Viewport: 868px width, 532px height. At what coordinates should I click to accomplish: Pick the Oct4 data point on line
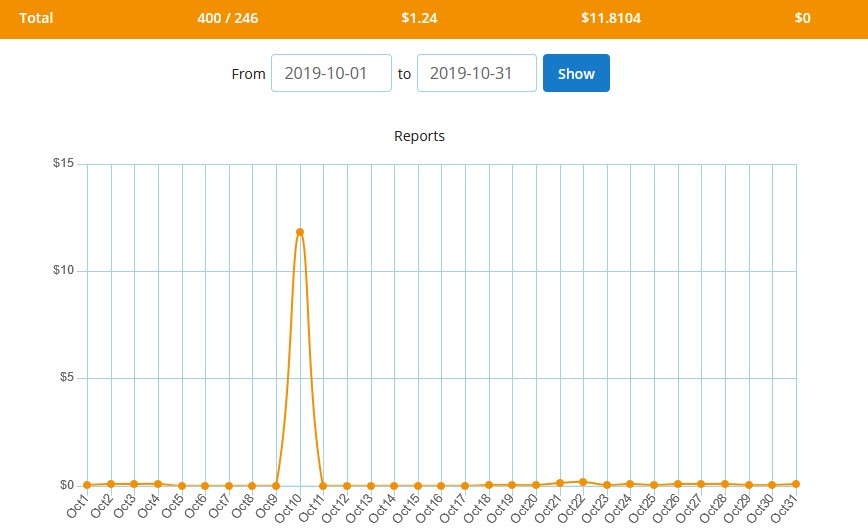click(158, 484)
